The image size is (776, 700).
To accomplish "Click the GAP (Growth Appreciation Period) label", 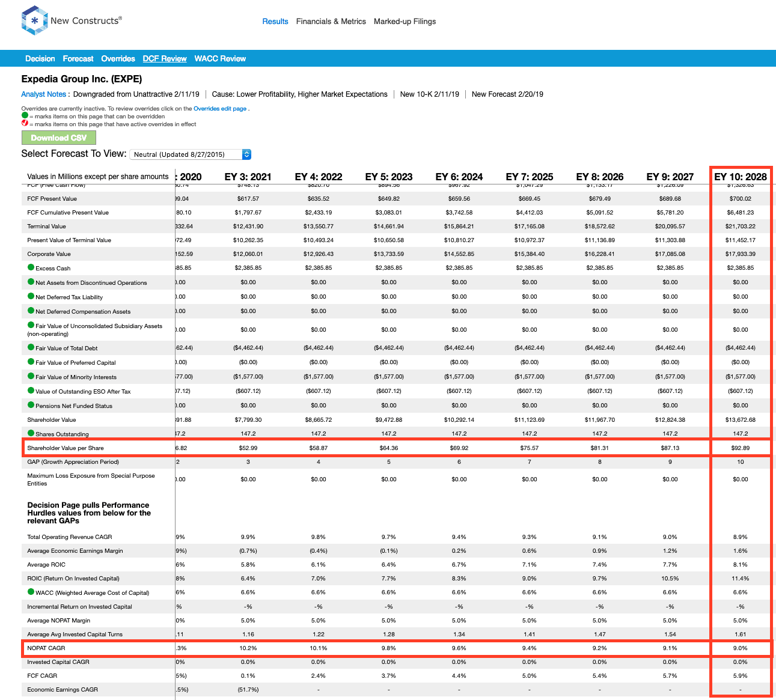I will pyautogui.click(x=73, y=461).
